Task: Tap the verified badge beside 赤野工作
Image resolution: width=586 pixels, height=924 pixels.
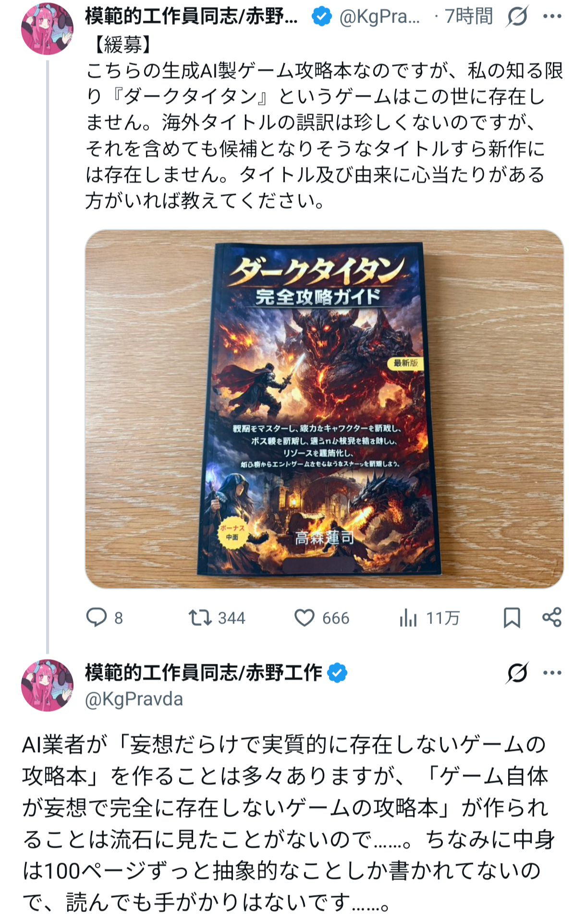Action: click(x=337, y=673)
